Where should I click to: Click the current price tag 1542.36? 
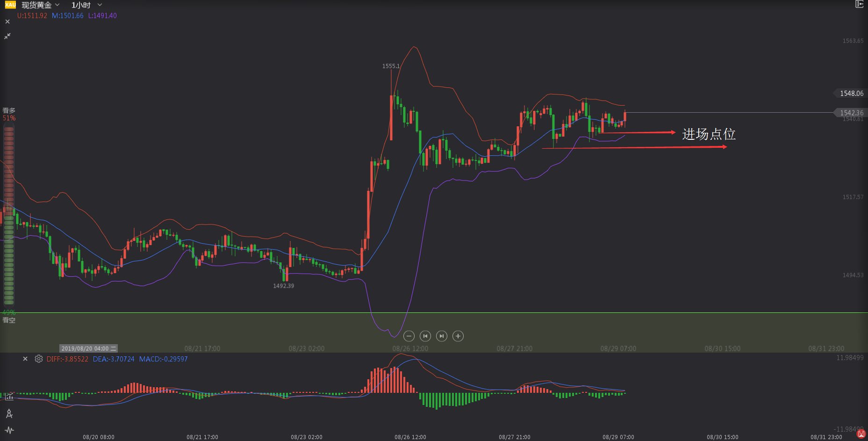coord(851,113)
